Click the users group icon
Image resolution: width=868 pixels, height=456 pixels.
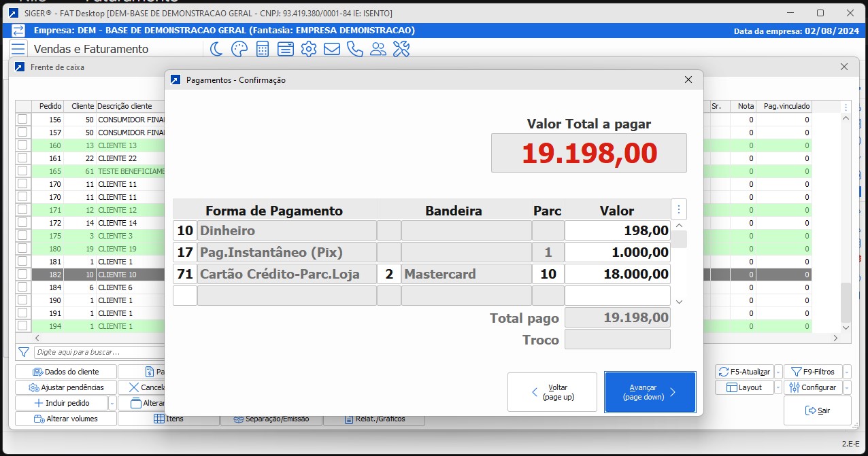[x=378, y=49]
